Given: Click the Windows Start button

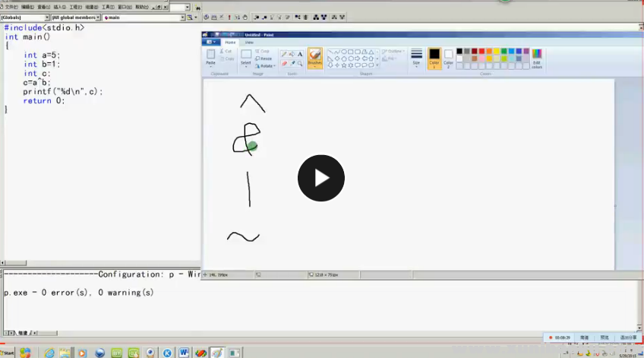Looking at the screenshot, I should click(x=8, y=353).
